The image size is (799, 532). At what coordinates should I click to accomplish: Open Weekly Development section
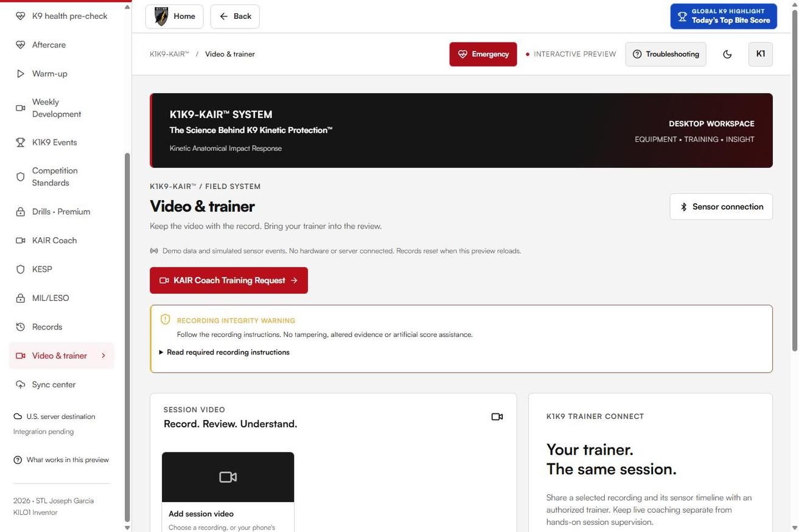(x=61, y=108)
